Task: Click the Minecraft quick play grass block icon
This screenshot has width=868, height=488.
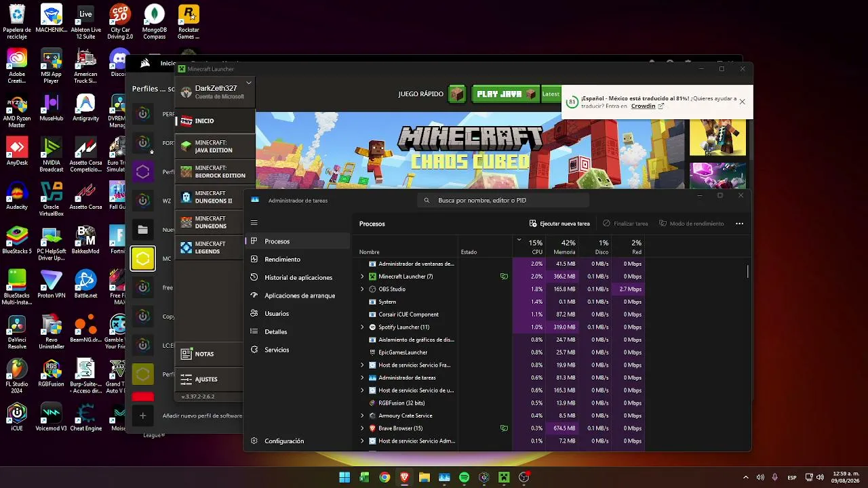Action: (x=457, y=94)
